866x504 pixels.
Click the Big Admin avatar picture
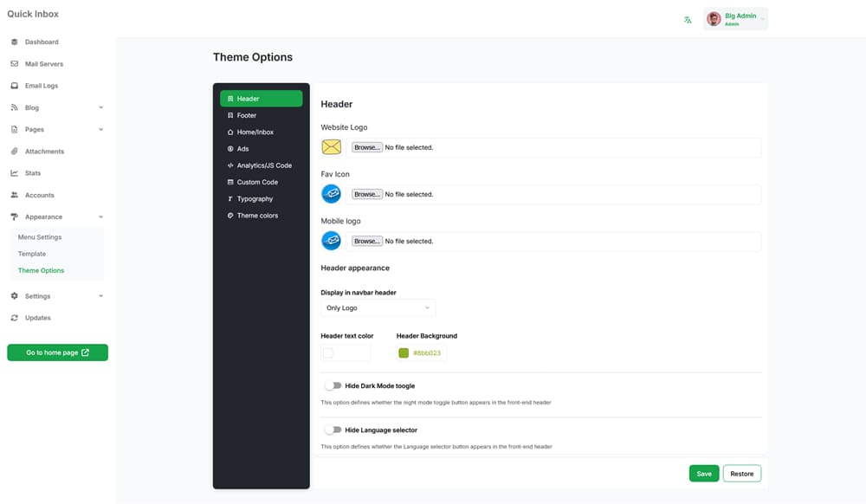pyautogui.click(x=714, y=19)
